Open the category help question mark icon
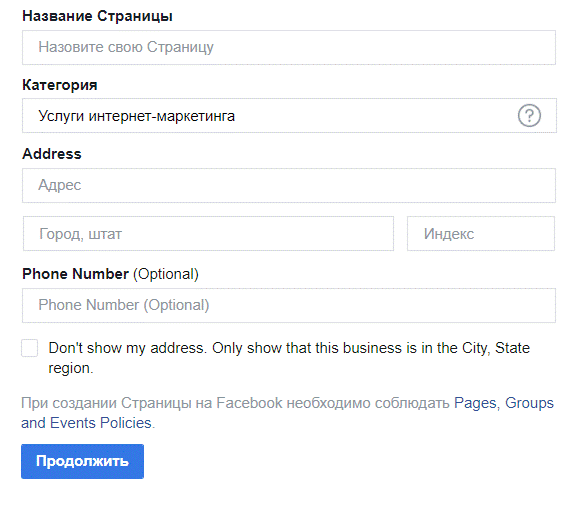Screen dimensions: 580x509 point(529,116)
